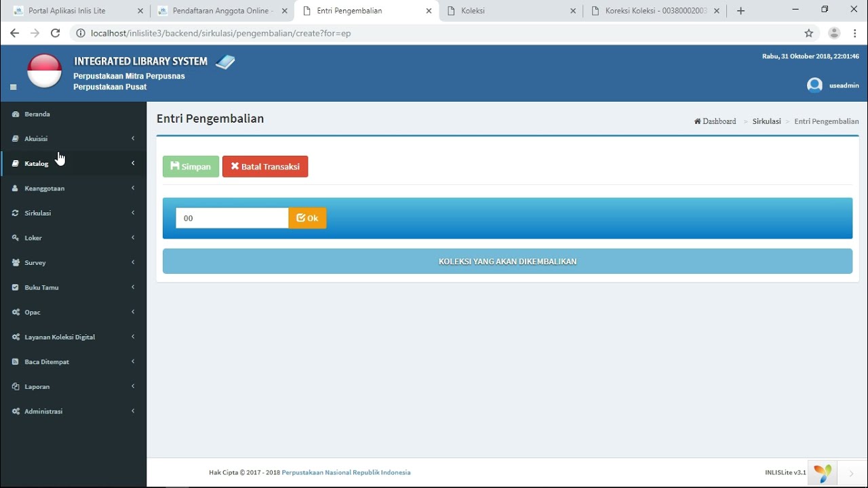Screen dimensions: 868x488
Task: Expand the Baca Ditempat chevron
Action: click(133, 361)
